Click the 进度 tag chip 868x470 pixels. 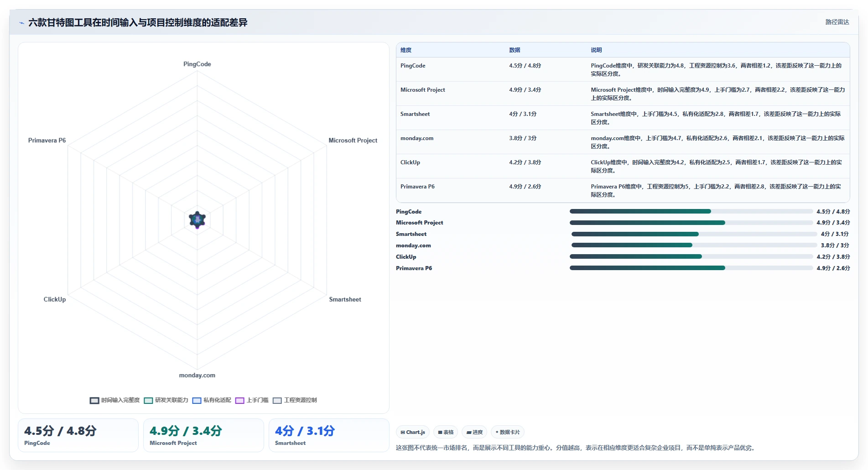[x=474, y=432]
